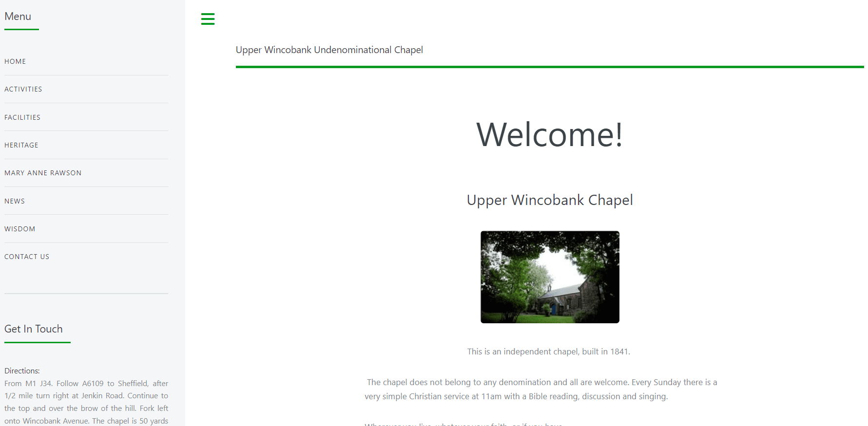The image size is (868, 426).
Task: Click the Upper Wincobank Chapel subheading
Action: tap(550, 200)
